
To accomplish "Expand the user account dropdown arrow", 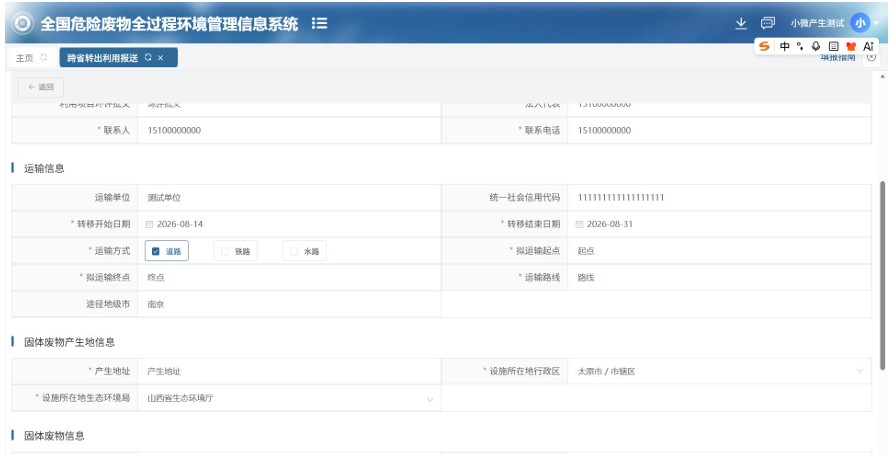I will coord(877,23).
